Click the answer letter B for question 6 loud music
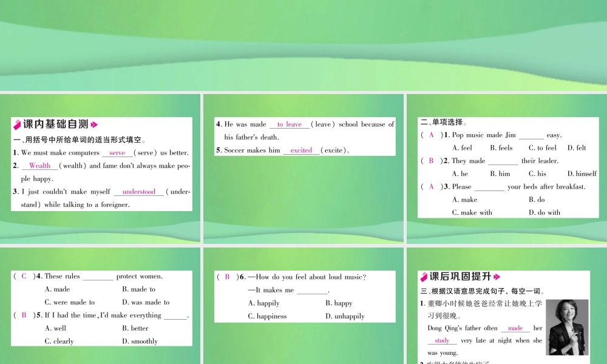 click(x=227, y=277)
